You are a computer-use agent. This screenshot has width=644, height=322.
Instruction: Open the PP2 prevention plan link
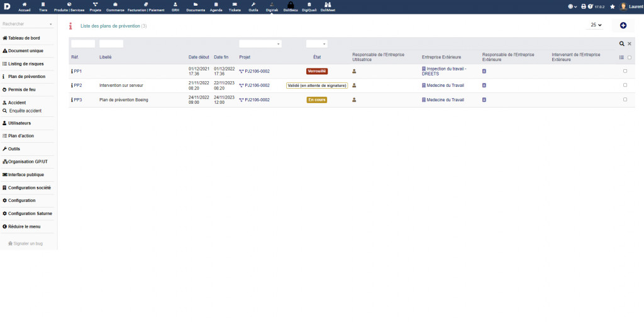click(x=77, y=86)
